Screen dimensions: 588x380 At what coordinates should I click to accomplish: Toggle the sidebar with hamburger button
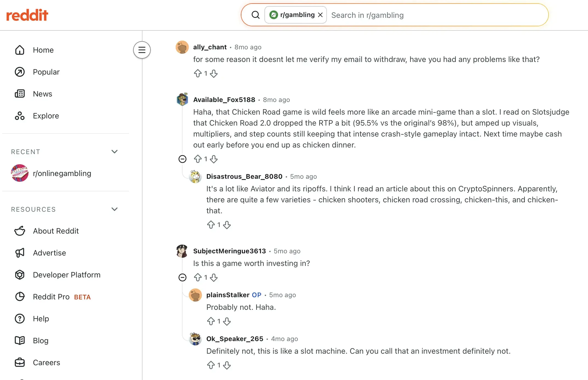(x=142, y=50)
